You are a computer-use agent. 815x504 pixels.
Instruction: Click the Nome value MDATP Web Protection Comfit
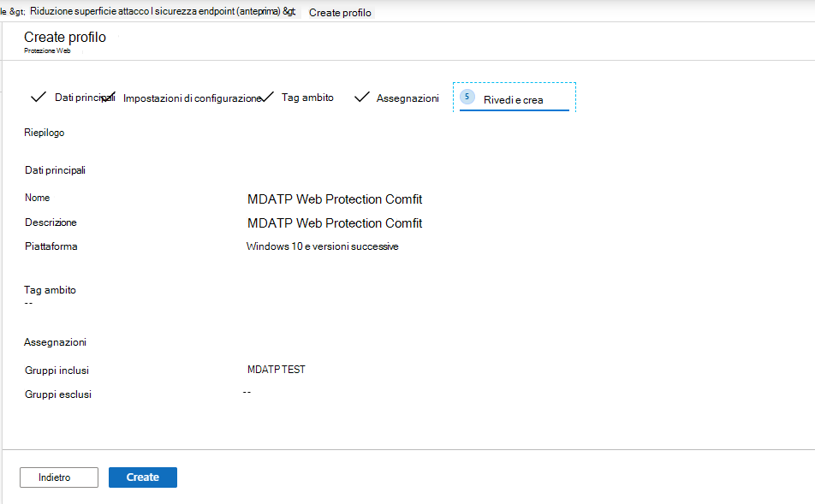[335, 199]
